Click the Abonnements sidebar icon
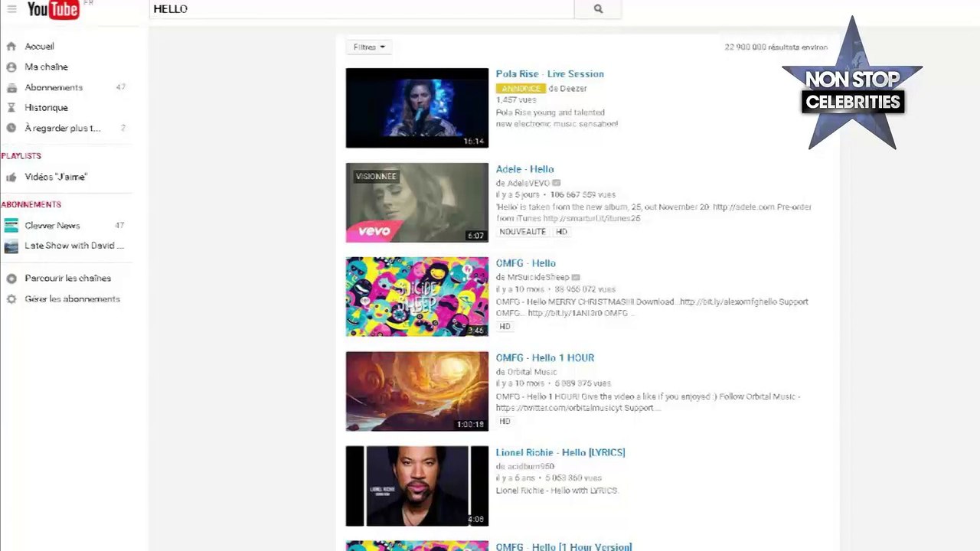This screenshot has height=551, width=980. (11, 87)
